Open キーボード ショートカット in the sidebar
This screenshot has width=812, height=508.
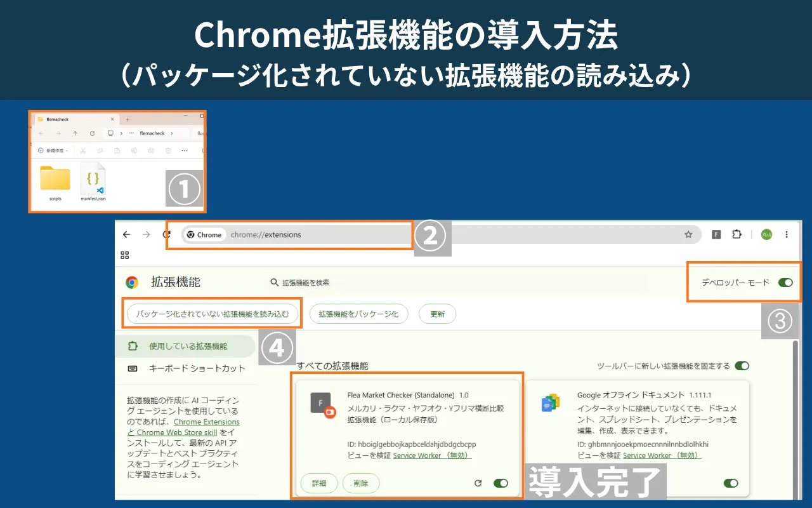(187, 368)
